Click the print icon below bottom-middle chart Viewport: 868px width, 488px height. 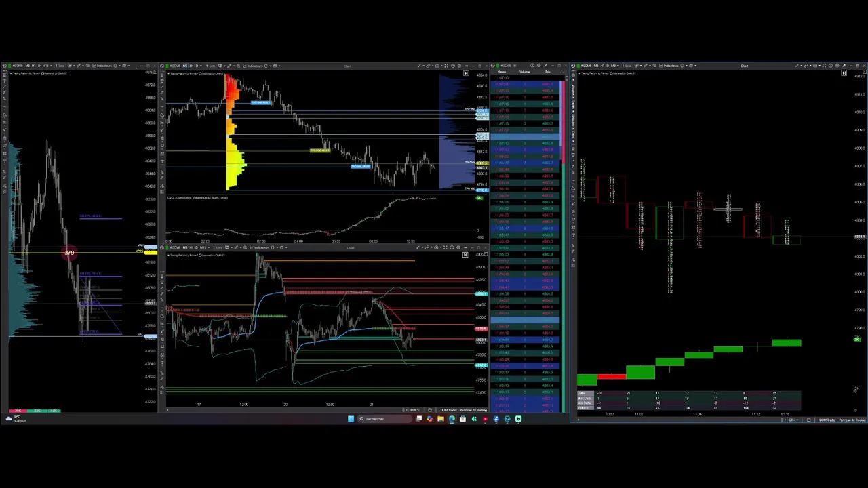click(430, 410)
